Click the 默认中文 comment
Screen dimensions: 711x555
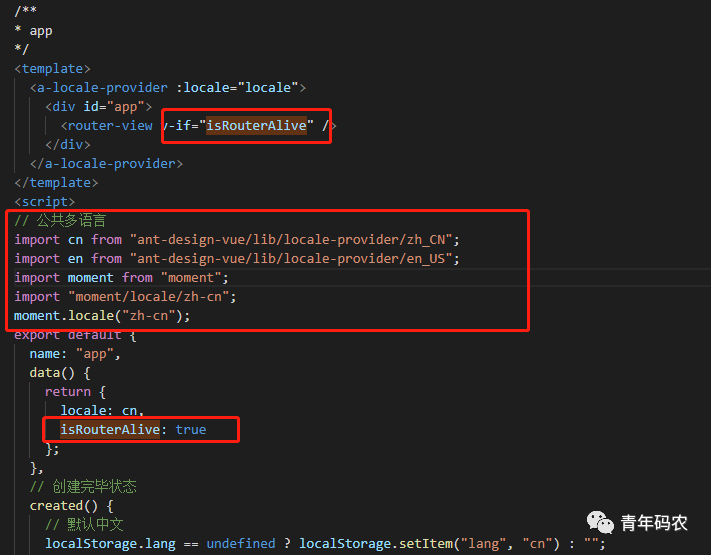pyautogui.click(x=84, y=525)
